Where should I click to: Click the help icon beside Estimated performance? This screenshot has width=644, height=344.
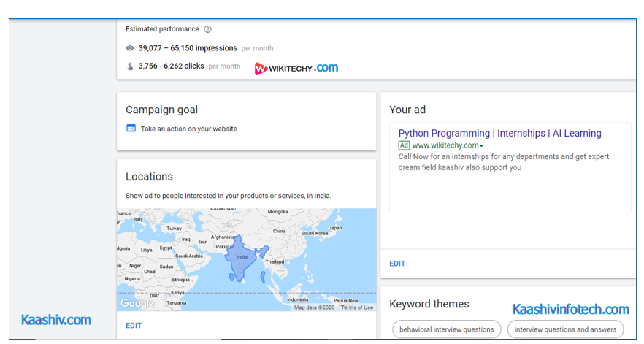[207, 29]
